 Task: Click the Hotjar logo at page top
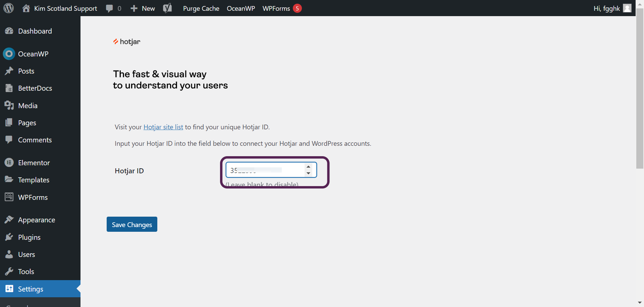click(x=127, y=42)
